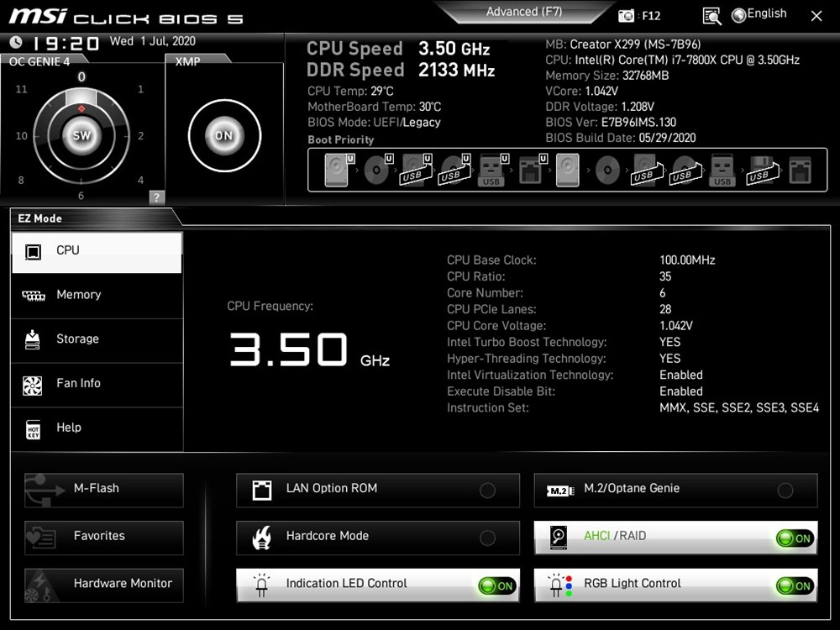Viewport: 840px width, 630px height.
Task: Click the globe language icon
Action: 738,15
